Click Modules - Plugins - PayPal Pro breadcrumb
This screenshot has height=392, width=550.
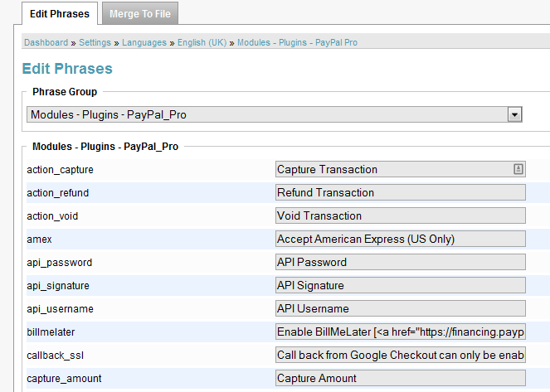(x=298, y=42)
